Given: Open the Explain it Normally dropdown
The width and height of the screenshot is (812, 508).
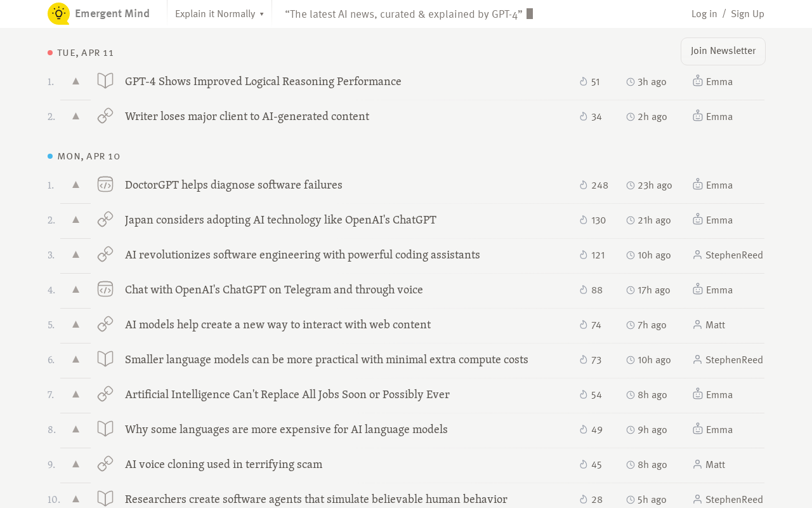Looking at the screenshot, I should [x=219, y=14].
